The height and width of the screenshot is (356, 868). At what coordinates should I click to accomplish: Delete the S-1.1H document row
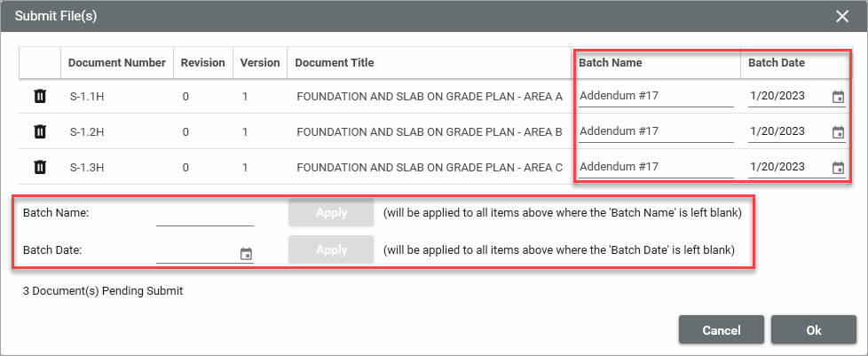39,96
